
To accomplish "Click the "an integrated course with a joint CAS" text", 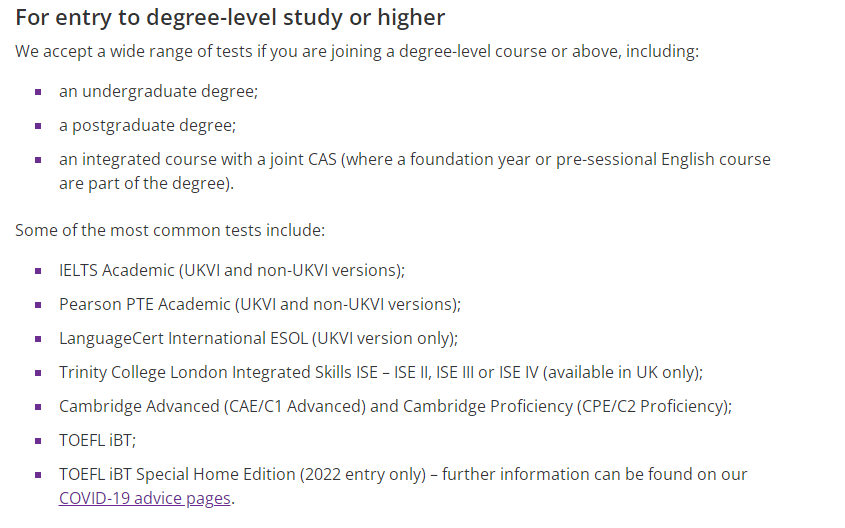I will coord(198,159).
